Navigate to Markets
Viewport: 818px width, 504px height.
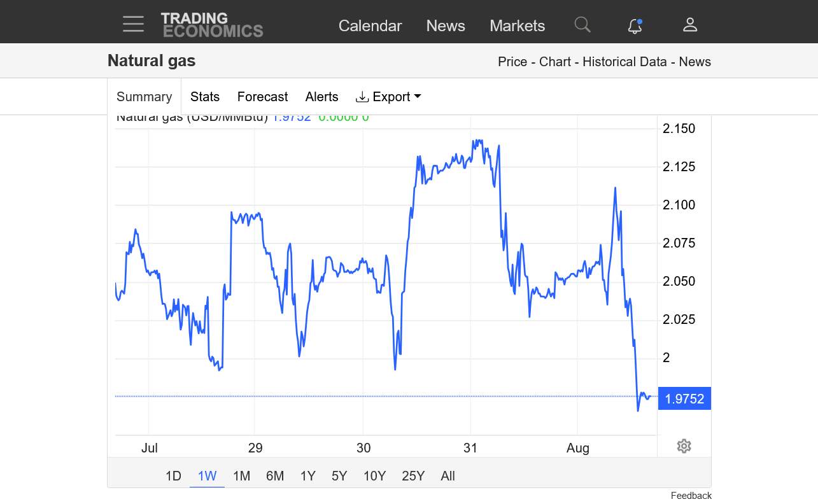517,25
